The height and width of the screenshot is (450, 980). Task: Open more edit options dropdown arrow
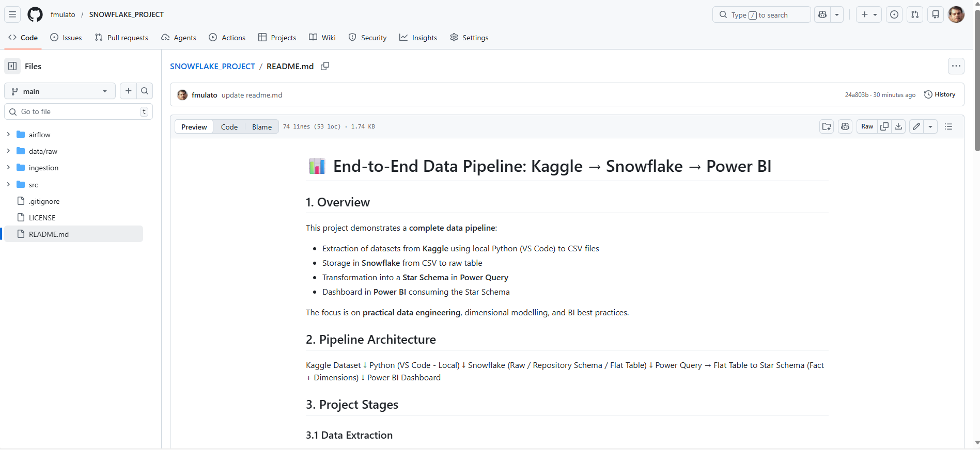coord(930,126)
